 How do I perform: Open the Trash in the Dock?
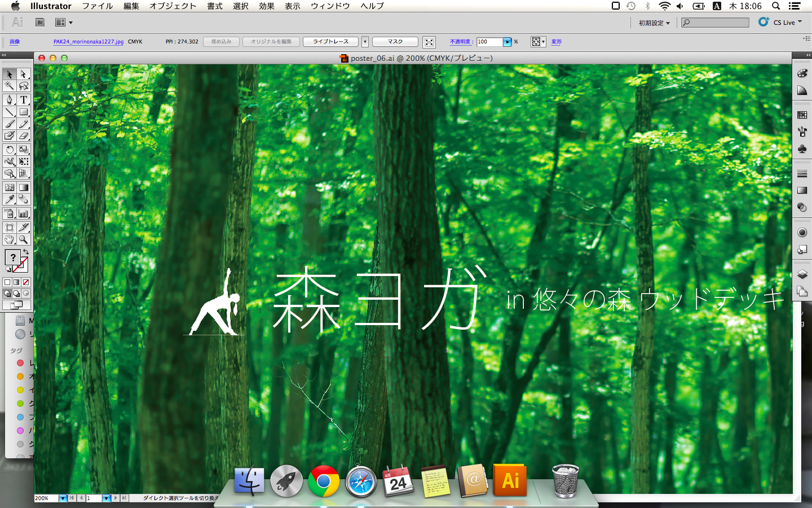pyautogui.click(x=565, y=481)
